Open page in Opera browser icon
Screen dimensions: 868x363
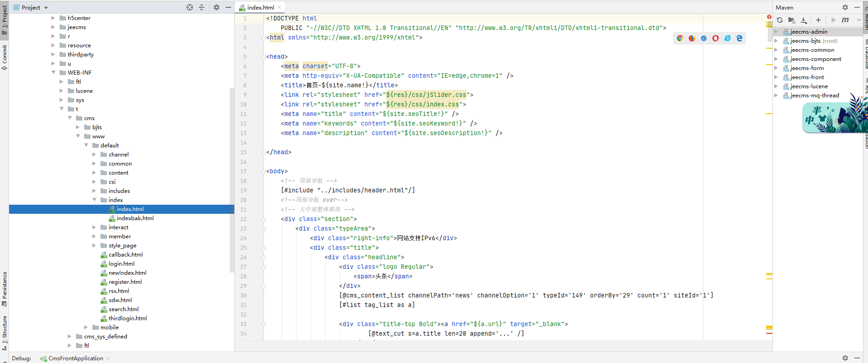(x=715, y=38)
